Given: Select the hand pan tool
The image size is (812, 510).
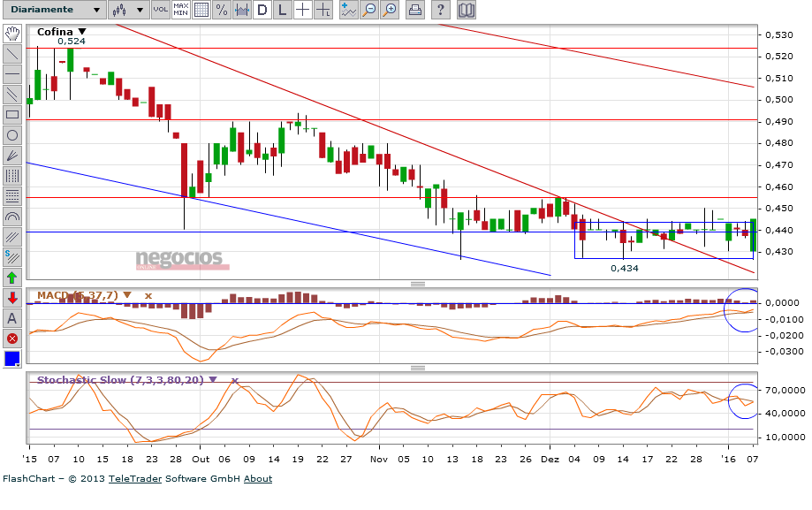Looking at the screenshot, I should [12, 34].
